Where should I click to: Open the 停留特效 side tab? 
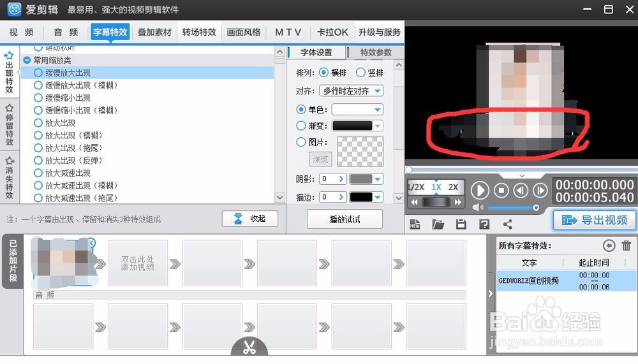pos(9,124)
